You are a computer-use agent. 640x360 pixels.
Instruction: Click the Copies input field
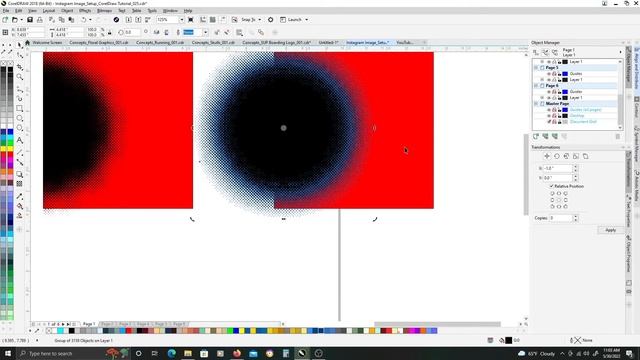(x=560, y=218)
